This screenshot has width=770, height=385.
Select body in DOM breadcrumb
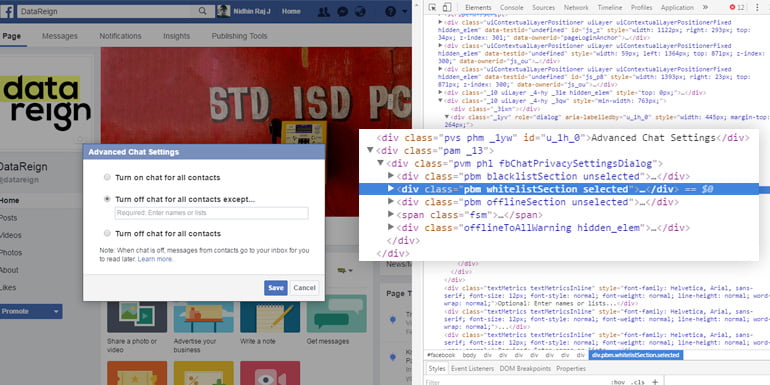point(469,355)
